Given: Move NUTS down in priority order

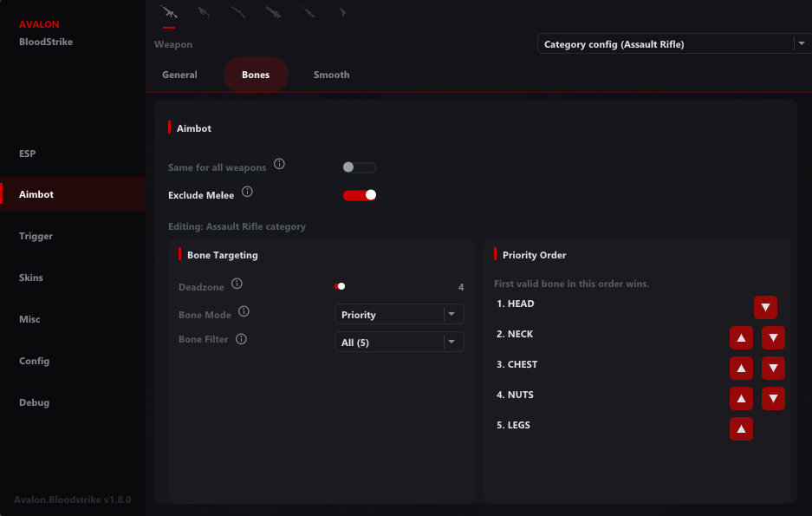Looking at the screenshot, I should 773,398.
